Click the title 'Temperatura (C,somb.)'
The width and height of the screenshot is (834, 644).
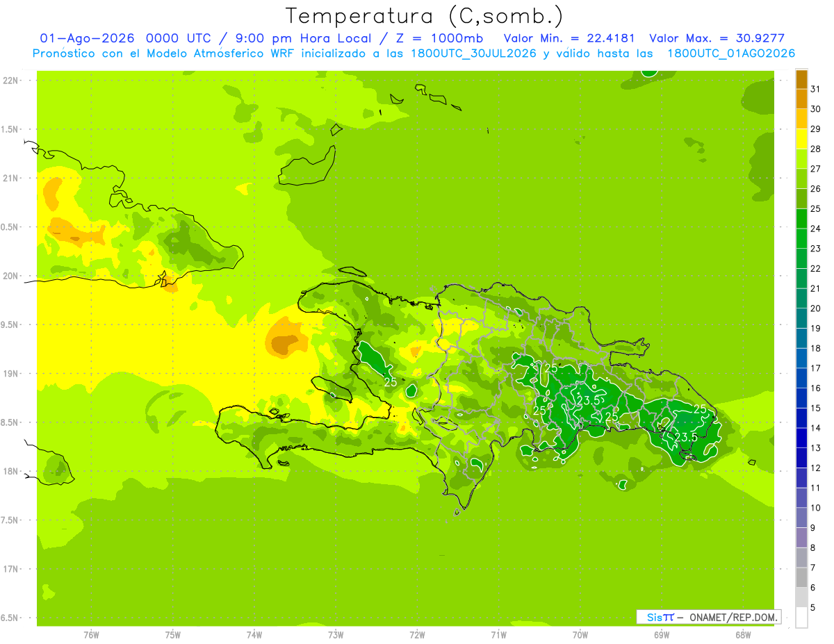click(425, 16)
